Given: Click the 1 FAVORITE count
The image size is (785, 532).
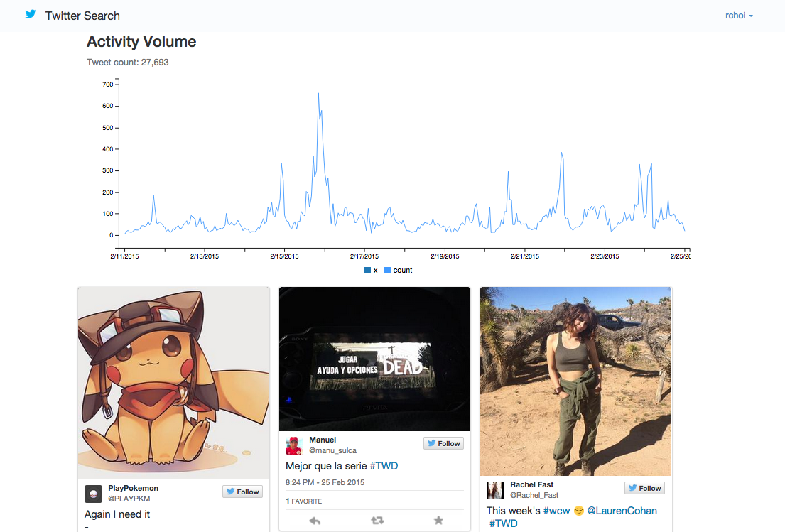Looking at the screenshot, I should tap(304, 501).
